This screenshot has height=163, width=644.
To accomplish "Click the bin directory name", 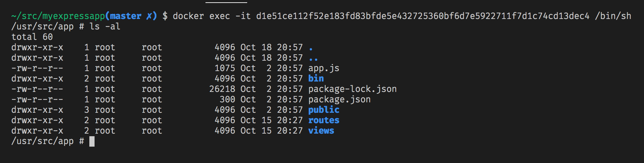I will (316, 79).
